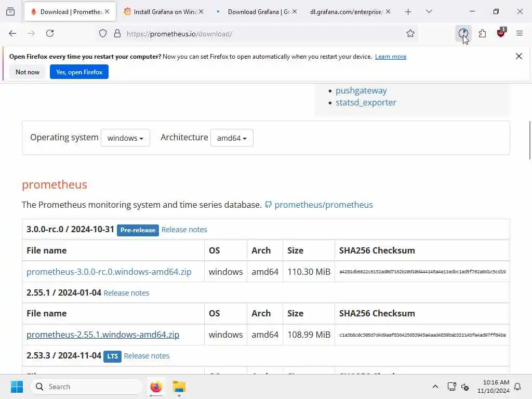Open Firefox from the taskbar
The image size is (532, 399).
click(156, 387)
